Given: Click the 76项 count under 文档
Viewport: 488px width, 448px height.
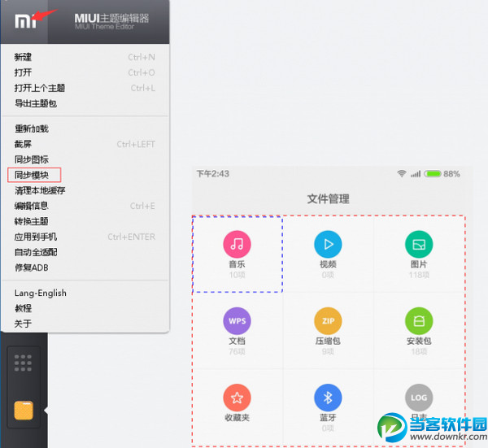Looking at the screenshot, I should [x=237, y=351].
